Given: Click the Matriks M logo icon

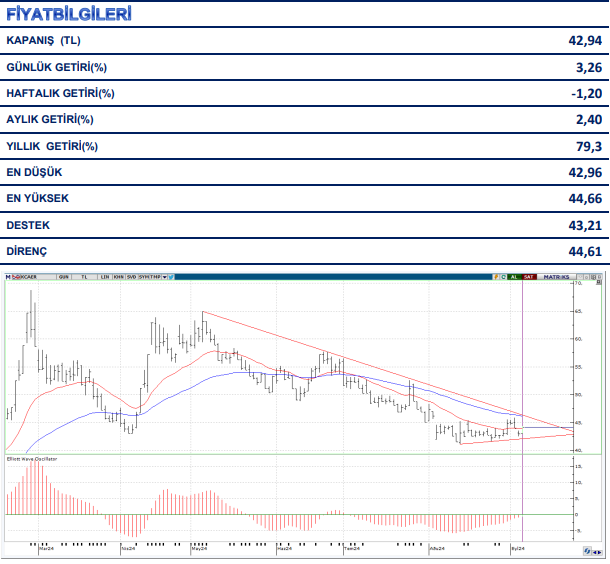Looking at the screenshot, I should (7, 276).
